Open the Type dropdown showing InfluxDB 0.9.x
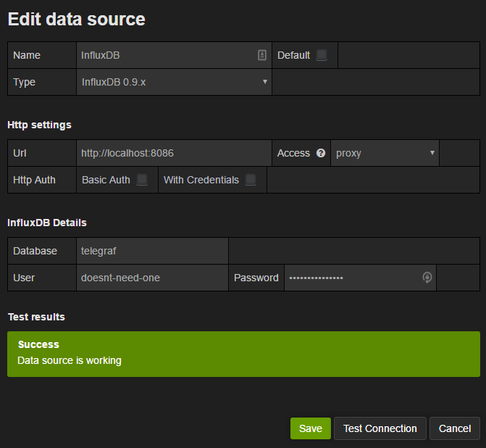 174,82
